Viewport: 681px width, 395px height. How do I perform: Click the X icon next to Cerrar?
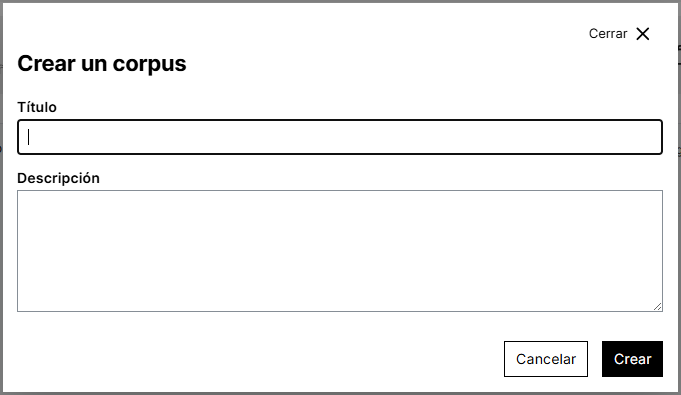[643, 34]
